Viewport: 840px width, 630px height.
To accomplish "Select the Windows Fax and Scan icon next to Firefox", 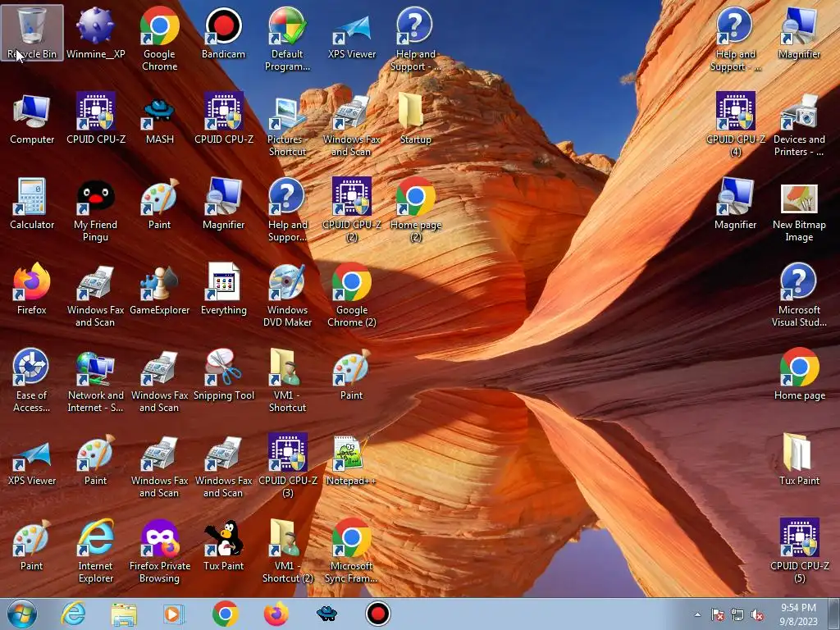I will coord(95,295).
